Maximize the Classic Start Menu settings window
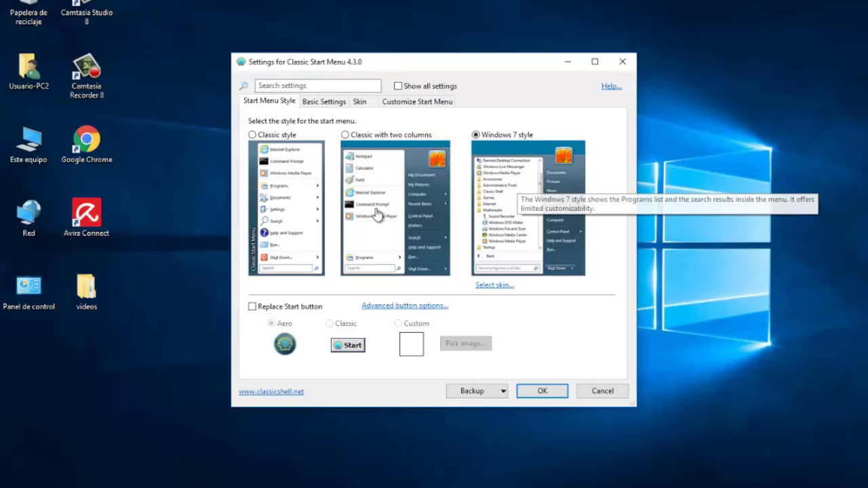 pyautogui.click(x=595, y=62)
